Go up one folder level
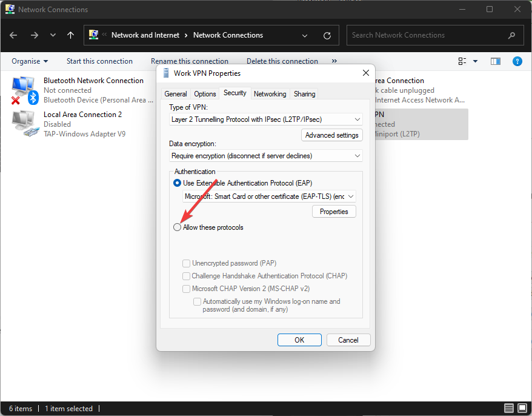The width and height of the screenshot is (532, 416). (70, 35)
